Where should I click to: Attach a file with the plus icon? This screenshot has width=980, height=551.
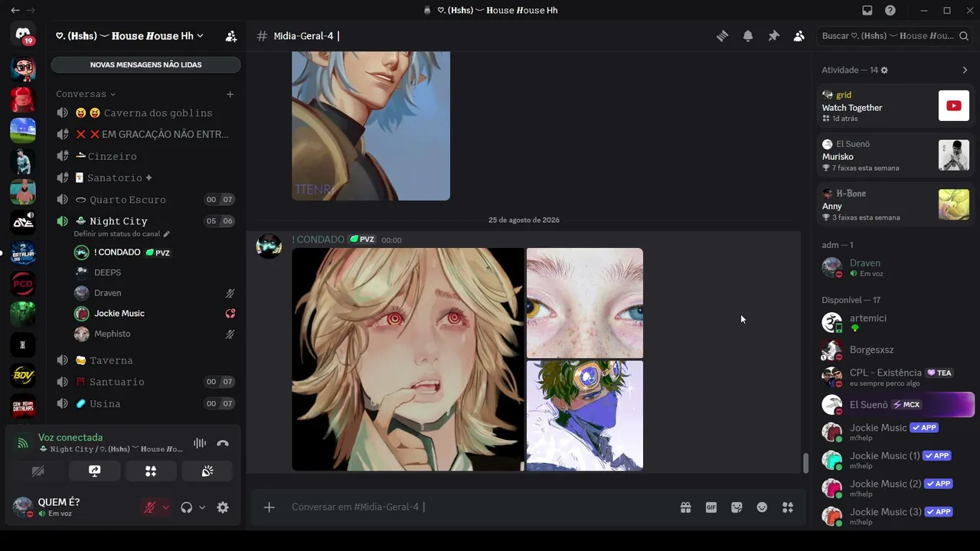[269, 507]
